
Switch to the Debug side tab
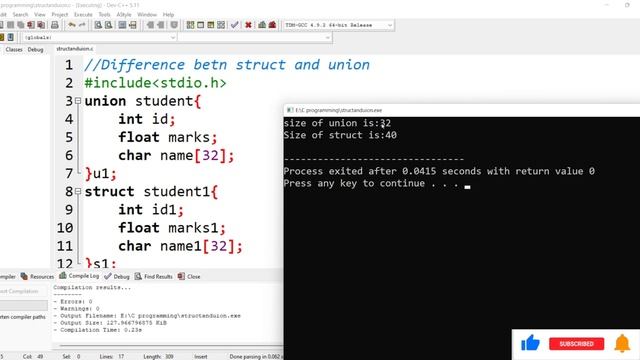click(36, 49)
